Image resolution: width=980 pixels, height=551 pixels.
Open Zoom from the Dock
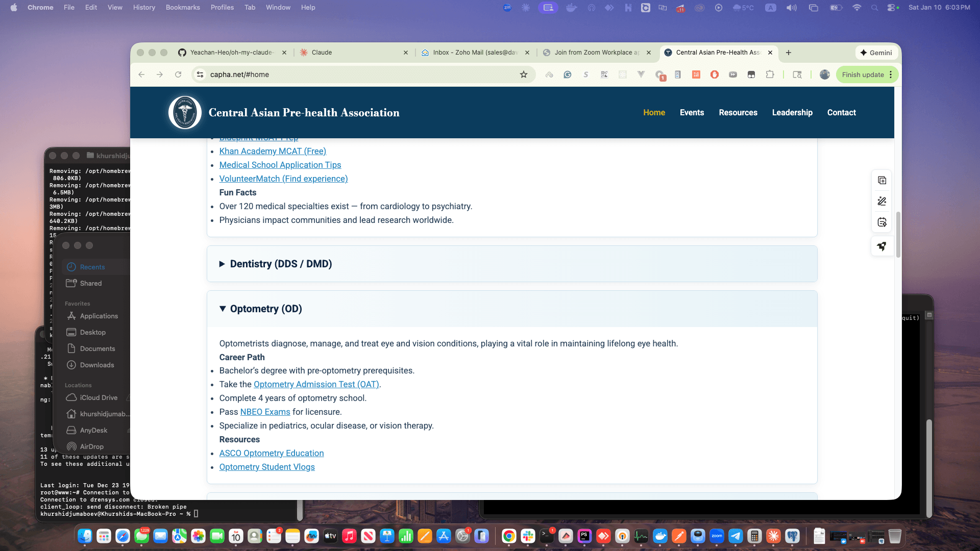[x=717, y=536]
